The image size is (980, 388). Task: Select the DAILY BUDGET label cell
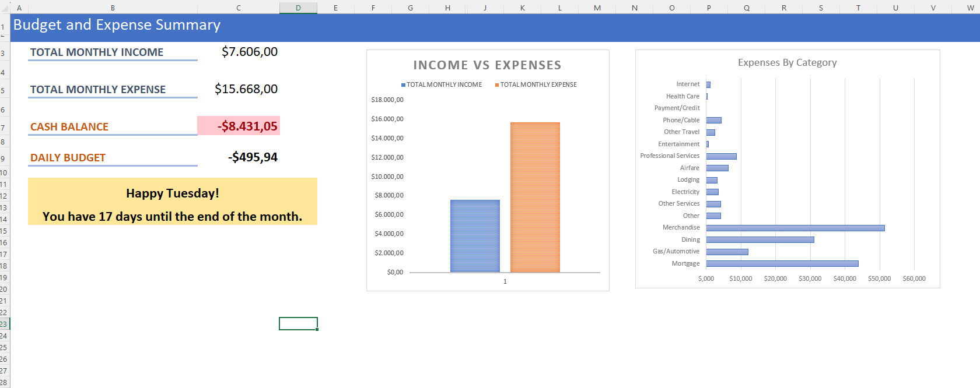point(68,158)
